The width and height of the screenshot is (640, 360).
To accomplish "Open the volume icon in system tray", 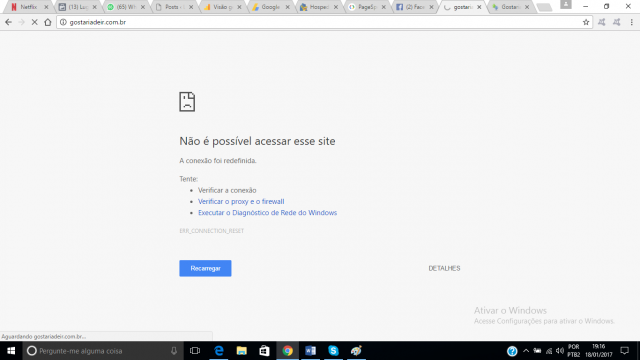I will point(560,351).
